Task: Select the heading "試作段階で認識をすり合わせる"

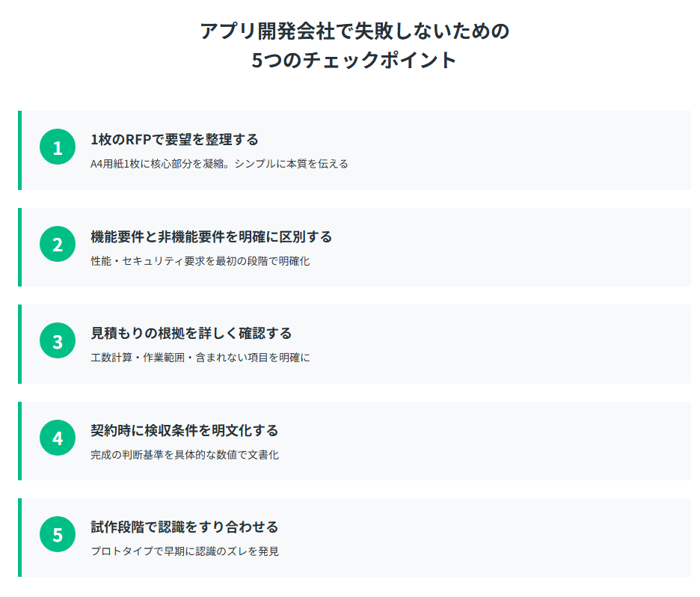Action: [x=184, y=527]
